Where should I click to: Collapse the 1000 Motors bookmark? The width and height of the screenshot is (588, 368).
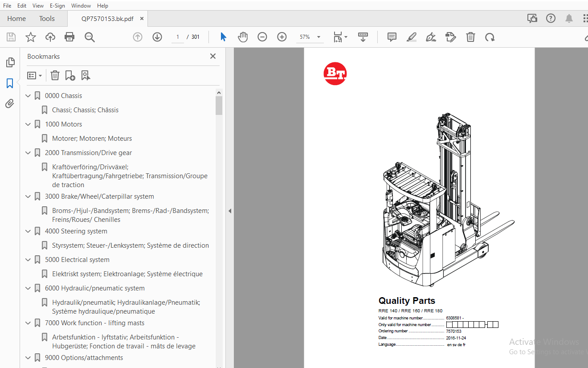pyautogui.click(x=28, y=124)
